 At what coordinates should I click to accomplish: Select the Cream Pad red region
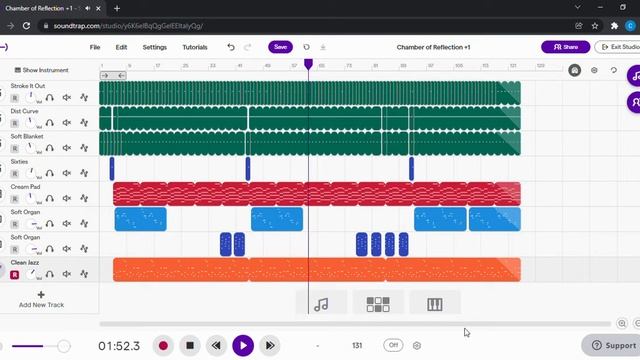coord(317,194)
